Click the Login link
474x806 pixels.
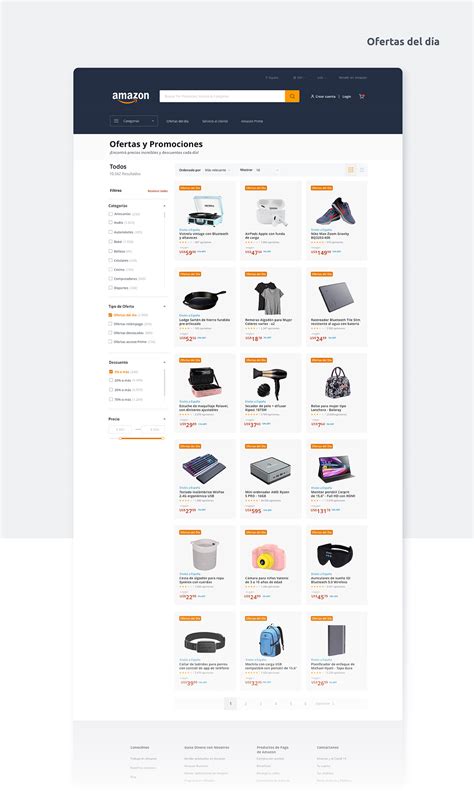pyautogui.click(x=347, y=96)
